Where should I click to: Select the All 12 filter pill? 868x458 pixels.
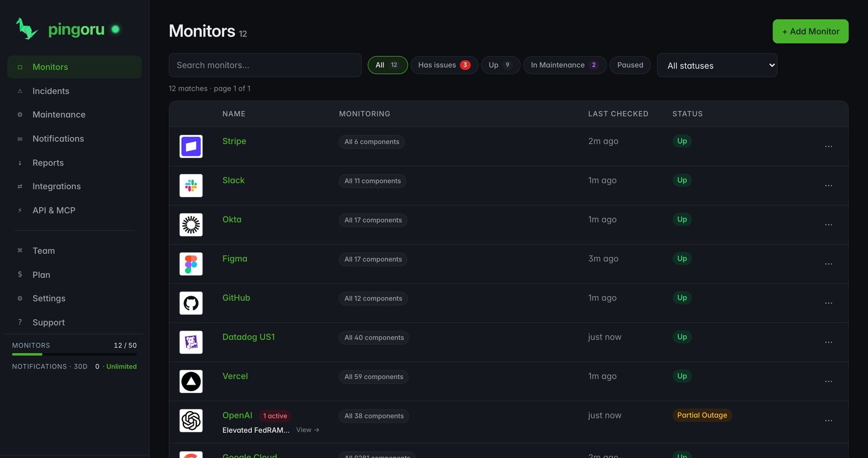pyautogui.click(x=387, y=65)
